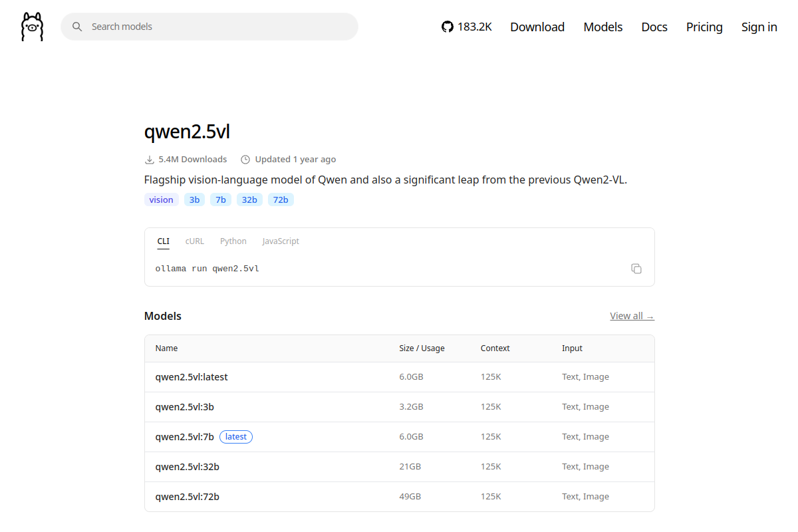
Task: Open qwen2.5vl:72b model
Action: click(188, 497)
